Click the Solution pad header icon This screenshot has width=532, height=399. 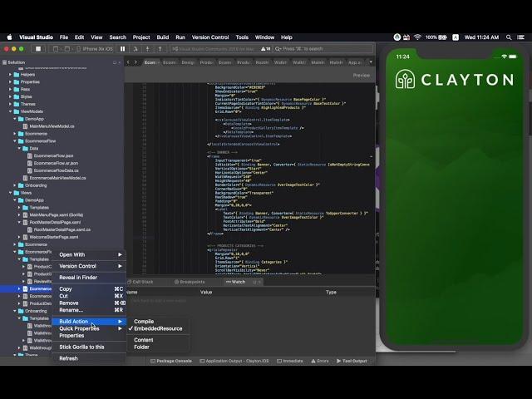tap(4, 62)
